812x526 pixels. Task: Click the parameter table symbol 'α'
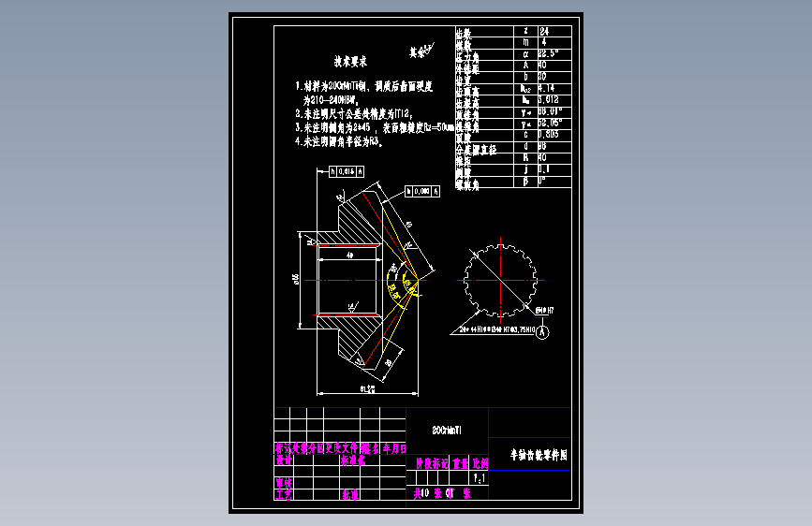click(x=525, y=54)
